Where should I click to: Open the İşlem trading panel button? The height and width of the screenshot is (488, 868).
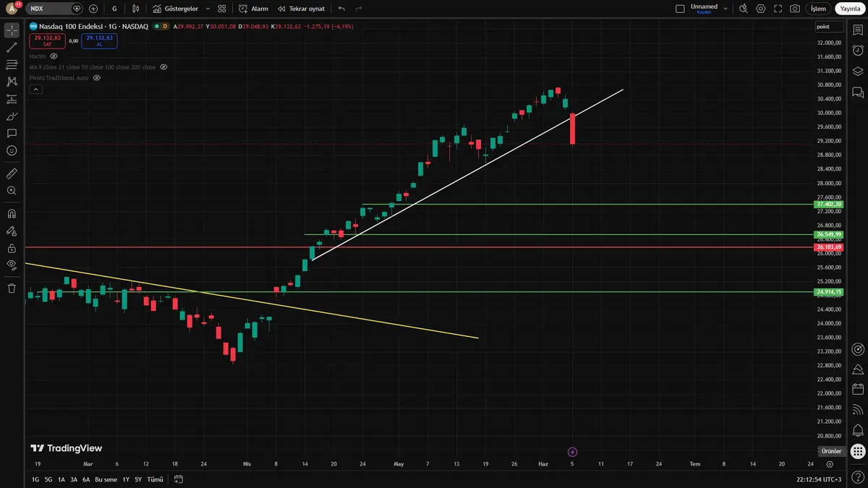click(x=818, y=9)
